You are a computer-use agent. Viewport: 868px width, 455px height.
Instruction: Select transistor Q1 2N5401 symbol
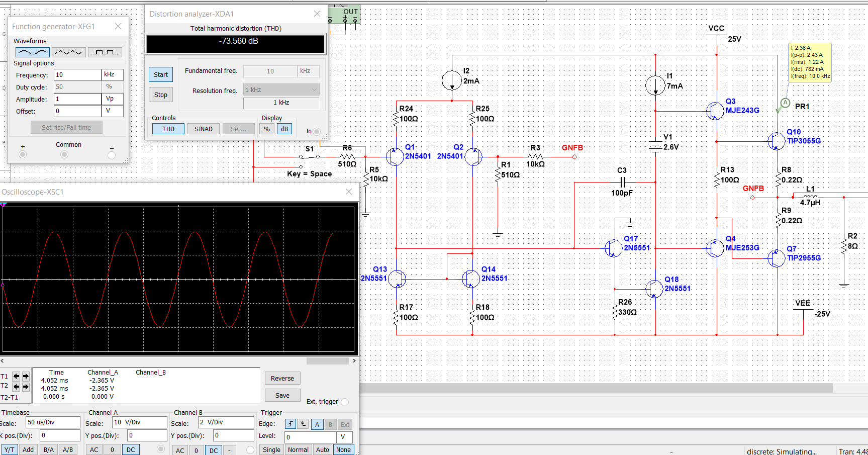tap(395, 156)
